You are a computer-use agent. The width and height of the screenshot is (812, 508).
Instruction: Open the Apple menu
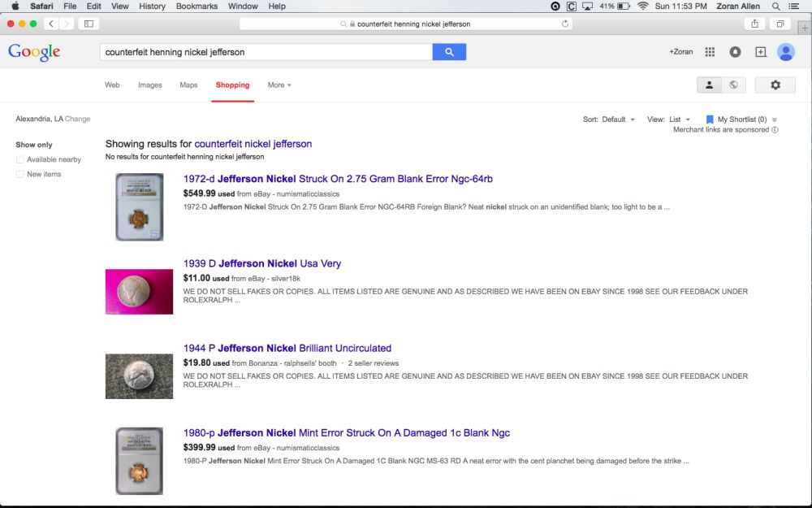point(15,7)
